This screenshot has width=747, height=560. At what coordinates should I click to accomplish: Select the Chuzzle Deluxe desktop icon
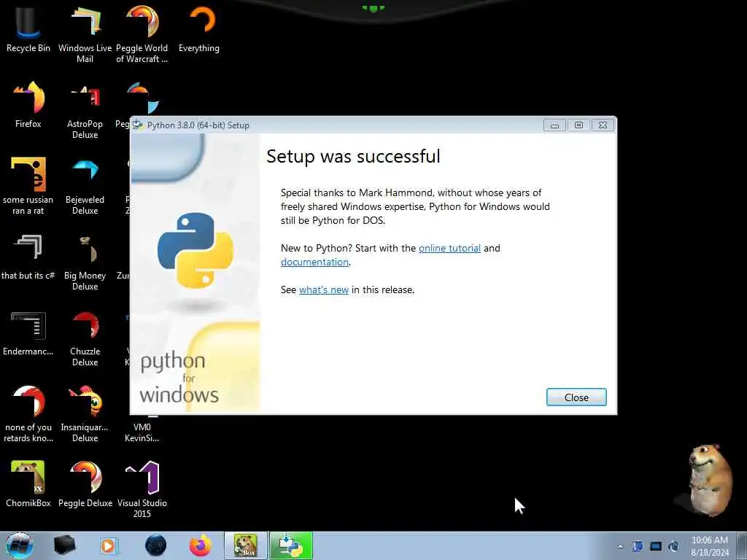[x=85, y=338]
